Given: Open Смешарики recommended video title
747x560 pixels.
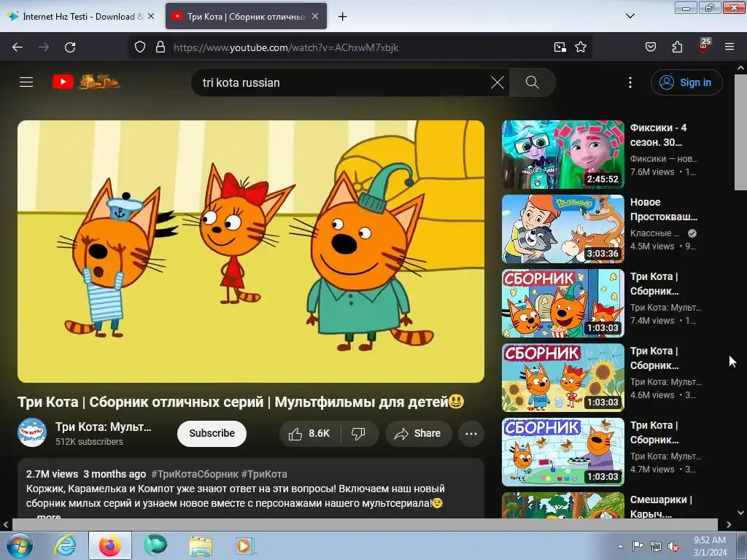Looking at the screenshot, I should pyautogui.click(x=661, y=507).
